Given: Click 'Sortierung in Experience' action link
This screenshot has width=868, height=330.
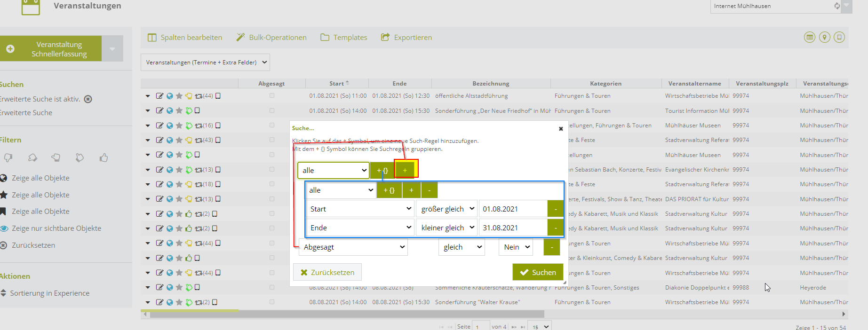Looking at the screenshot, I should pyautogui.click(x=49, y=293).
